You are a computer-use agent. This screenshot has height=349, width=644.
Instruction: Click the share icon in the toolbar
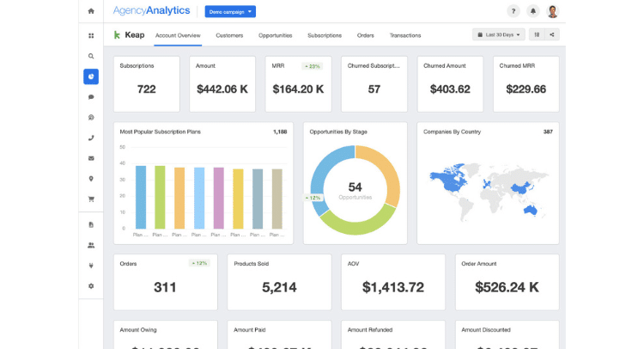552,35
